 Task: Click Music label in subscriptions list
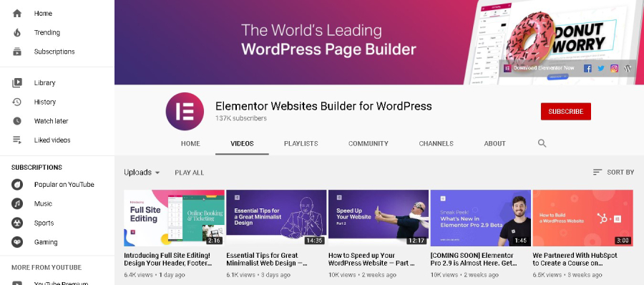43,203
